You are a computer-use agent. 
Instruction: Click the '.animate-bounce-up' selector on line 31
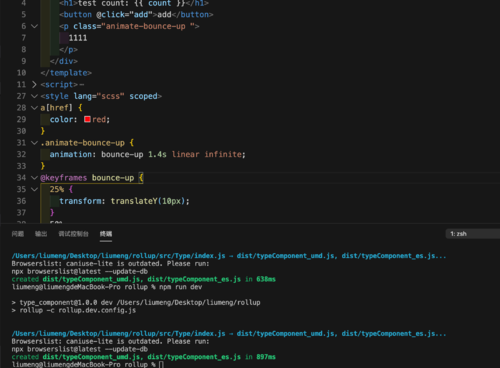tap(82, 143)
